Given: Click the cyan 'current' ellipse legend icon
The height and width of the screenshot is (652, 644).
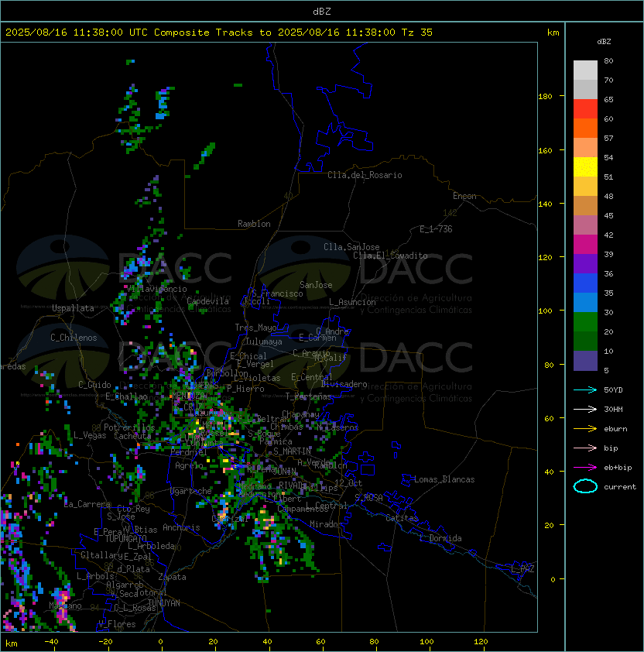Looking at the screenshot, I should 585,486.
